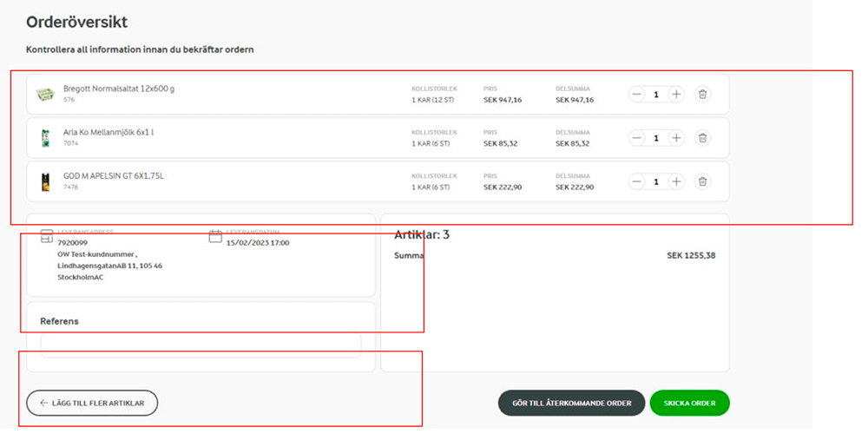This screenshot has width=868, height=434.
Task: Click total sum SEK 1255,38
Action: (x=692, y=256)
